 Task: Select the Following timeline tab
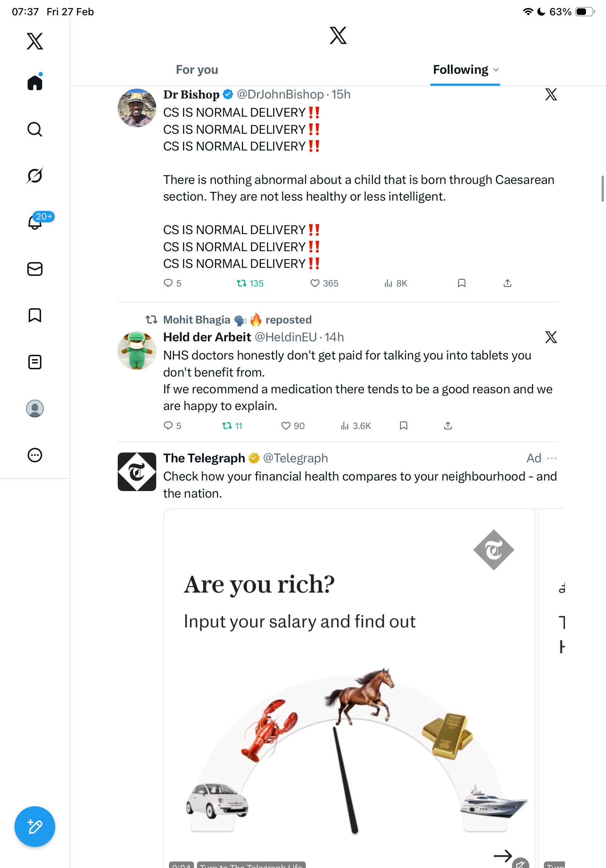460,70
